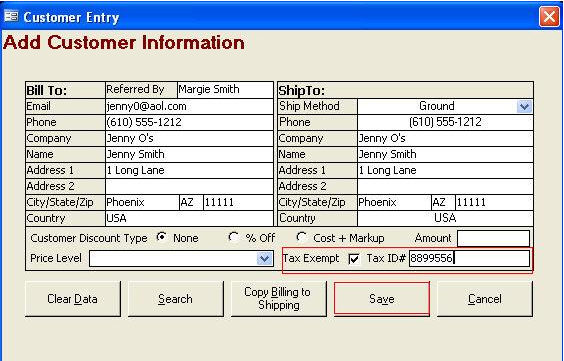Click the ShipTo Phone field
Viewport: 564px width, 361px height.
[x=445, y=122]
